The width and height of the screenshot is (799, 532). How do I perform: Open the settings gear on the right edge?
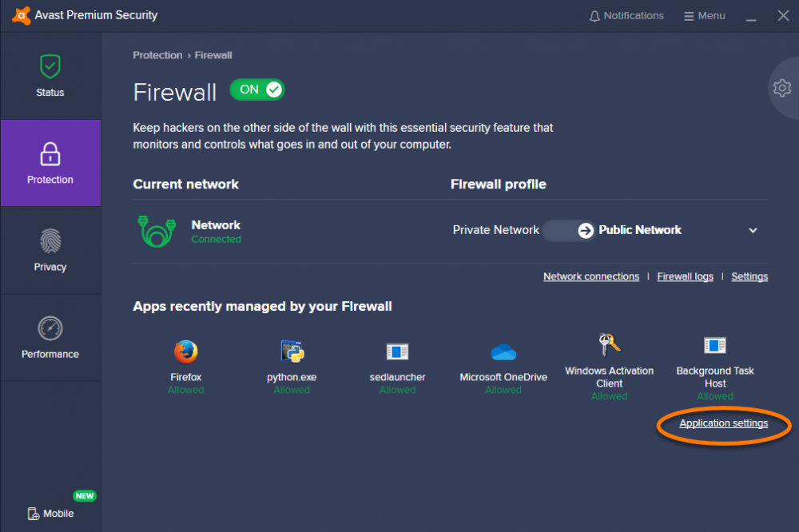pyautogui.click(x=781, y=88)
